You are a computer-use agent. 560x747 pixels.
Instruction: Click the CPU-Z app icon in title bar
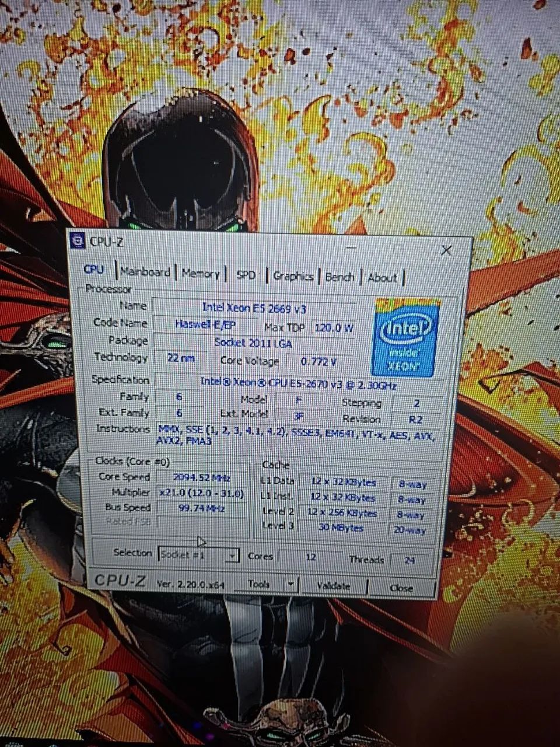pyautogui.click(x=78, y=240)
